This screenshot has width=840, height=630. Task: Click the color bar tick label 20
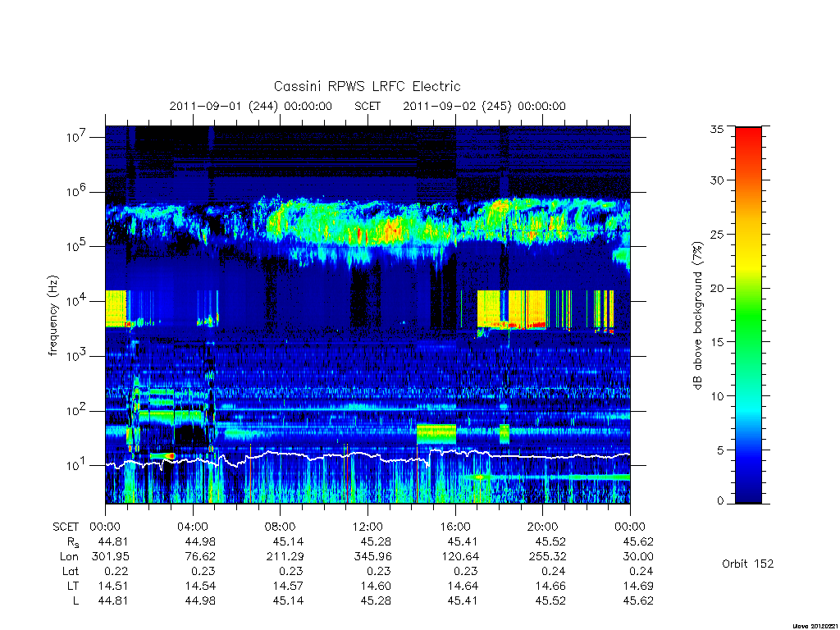click(717, 288)
